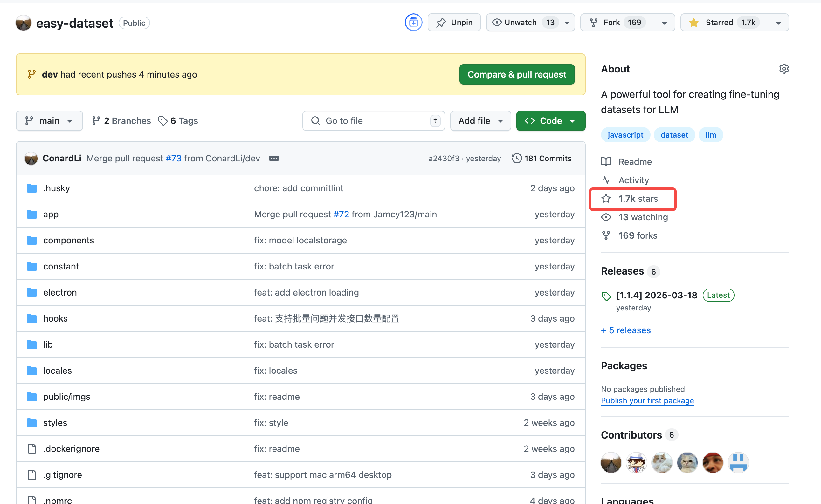This screenshot has width=821, height=504.
Task: Click the Go to file search field
Action: click(x=374, y=121)
